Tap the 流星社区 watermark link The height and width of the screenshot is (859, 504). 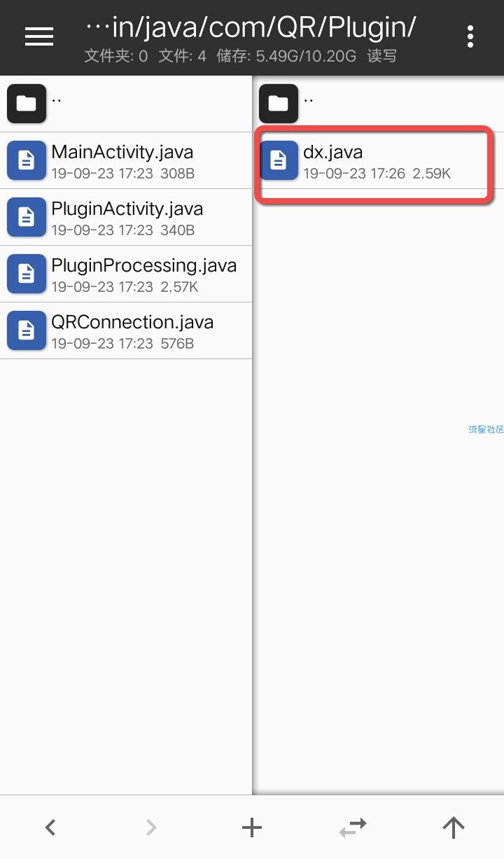coord(486,429)
